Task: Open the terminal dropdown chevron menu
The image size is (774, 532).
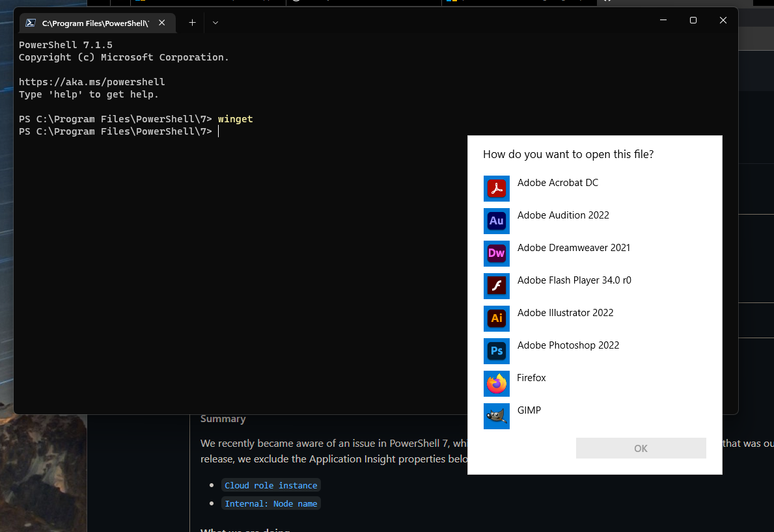Action: click(x=215, y=22)
